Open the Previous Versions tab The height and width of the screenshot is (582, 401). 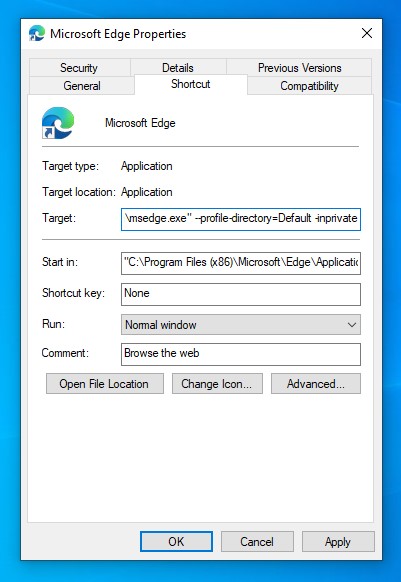(299, 68)
